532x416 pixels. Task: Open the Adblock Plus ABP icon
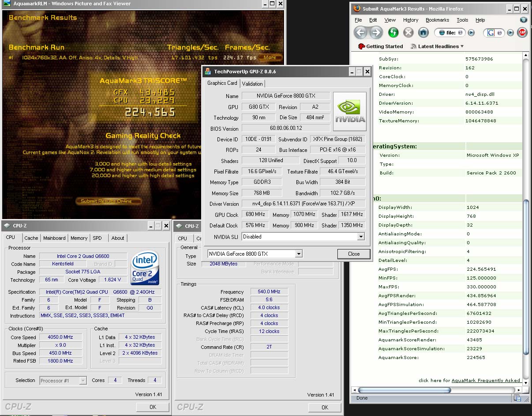(x=522, y=32)
